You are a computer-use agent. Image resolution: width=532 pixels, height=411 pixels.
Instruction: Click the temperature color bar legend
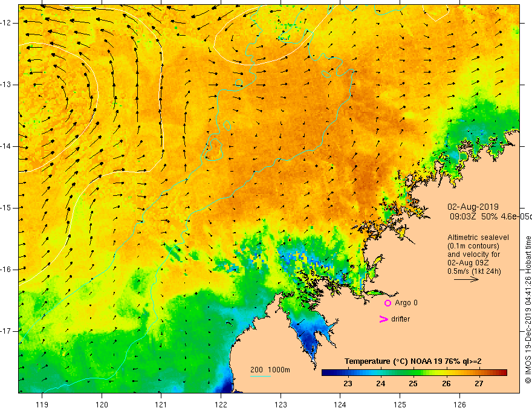click(x=414, y=373)
